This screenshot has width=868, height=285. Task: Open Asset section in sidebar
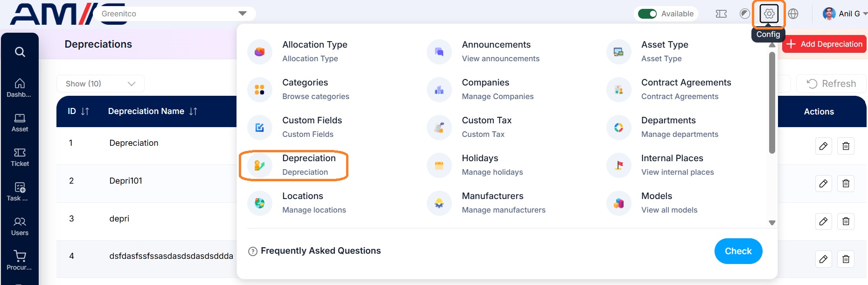[x=20, y=123]
